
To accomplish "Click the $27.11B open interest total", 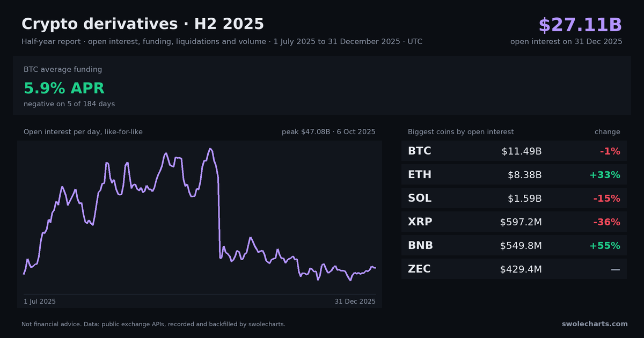I will (x=580, y=25).
